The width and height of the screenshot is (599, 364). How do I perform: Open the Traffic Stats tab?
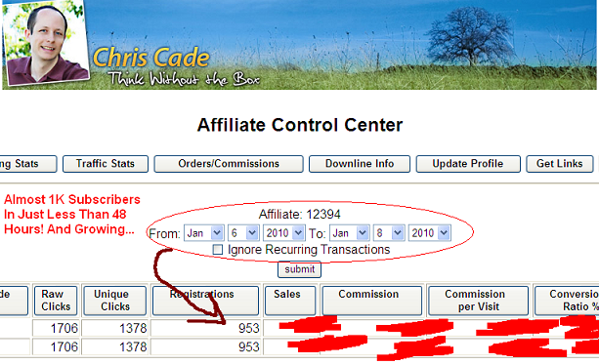coord(106,164)
